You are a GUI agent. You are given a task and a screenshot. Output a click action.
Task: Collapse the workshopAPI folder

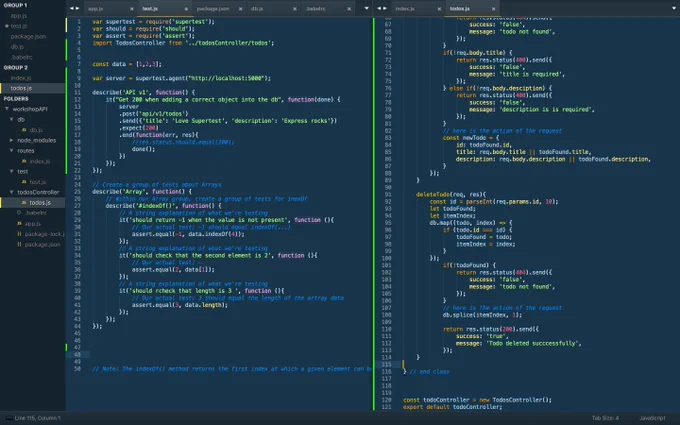7,109
